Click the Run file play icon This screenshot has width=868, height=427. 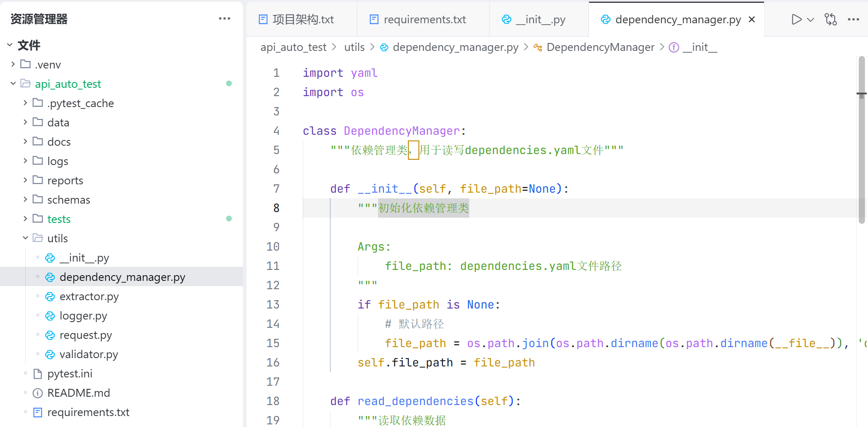[797, 19]
